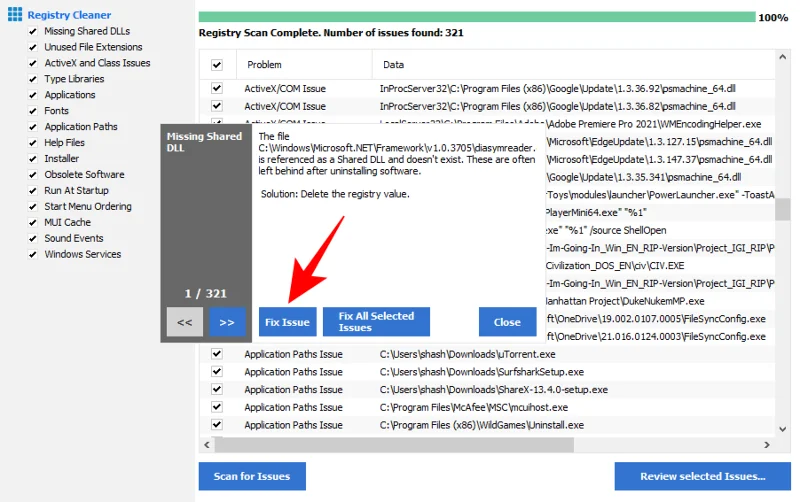Image resolution: width=800 pixels, height=502 pixels.
Task: Click the vertical scrollbar down arrow
Action: tap(783, 428)
